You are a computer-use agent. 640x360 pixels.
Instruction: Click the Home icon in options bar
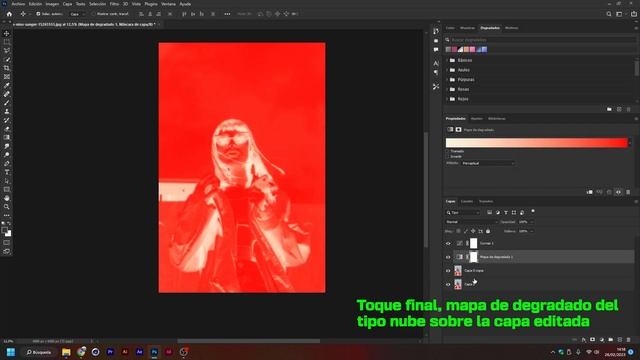[9, 14]
